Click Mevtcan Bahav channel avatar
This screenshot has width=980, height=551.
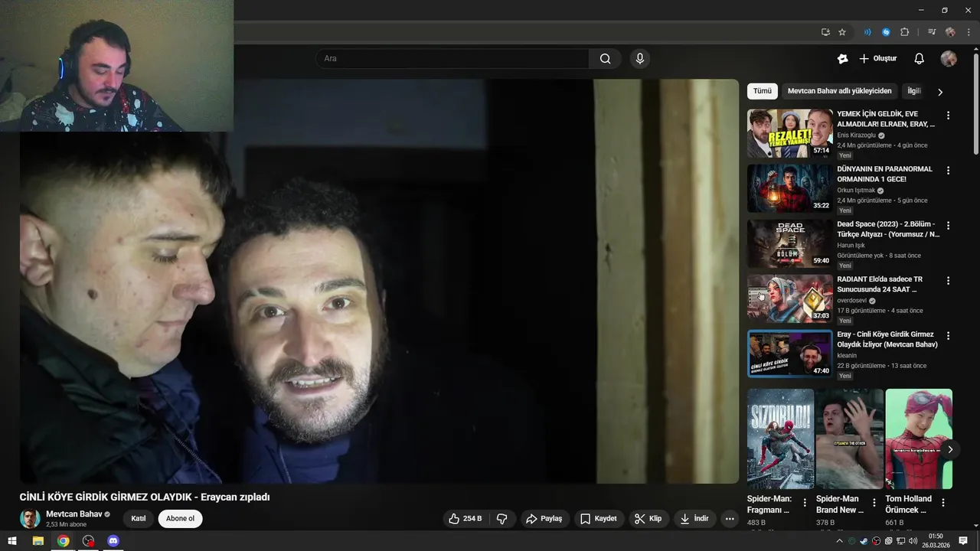pyautogui.click(x=30, y=519)
